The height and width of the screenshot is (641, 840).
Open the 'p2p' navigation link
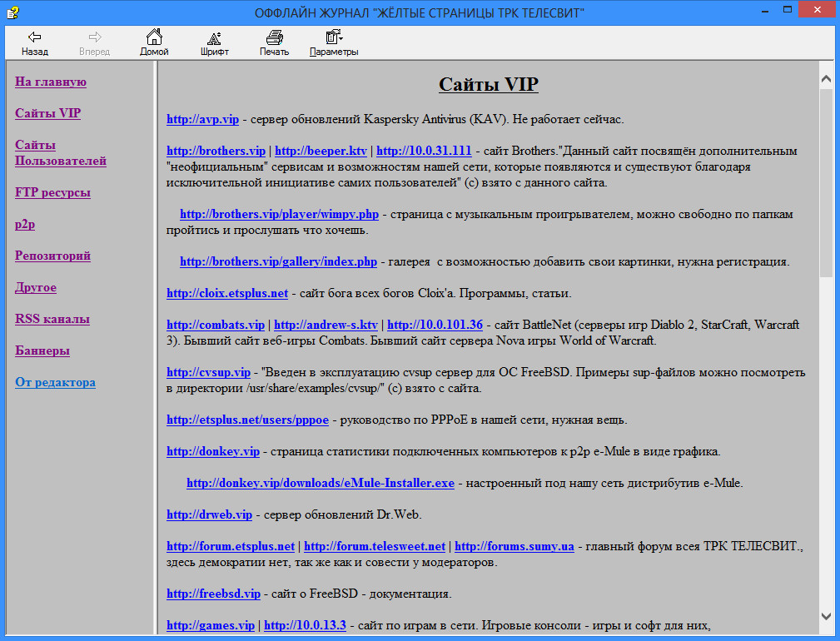click(25, 224)
